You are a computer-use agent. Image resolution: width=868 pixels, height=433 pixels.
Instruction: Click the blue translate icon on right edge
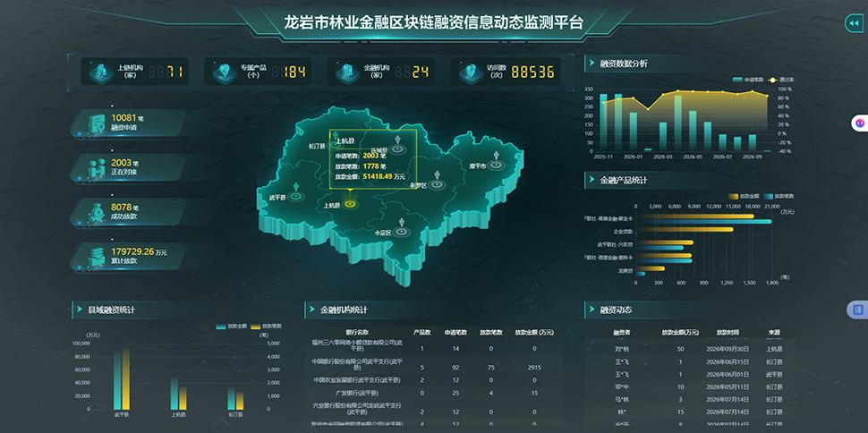[858, 310]
